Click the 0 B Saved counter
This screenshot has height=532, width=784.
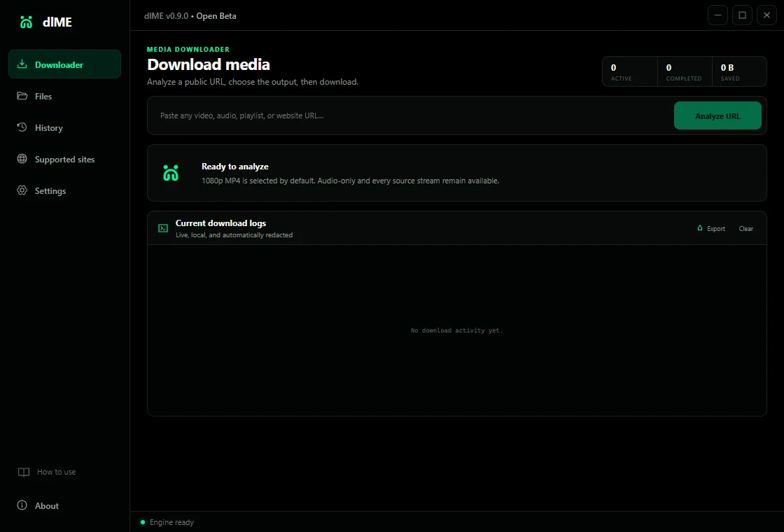tap(739, 71)
